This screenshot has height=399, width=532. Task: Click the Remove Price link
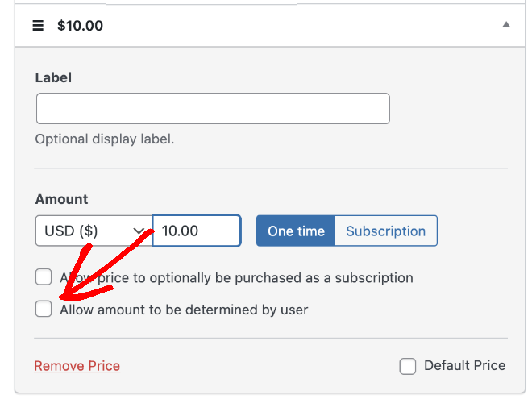[77, 366]
